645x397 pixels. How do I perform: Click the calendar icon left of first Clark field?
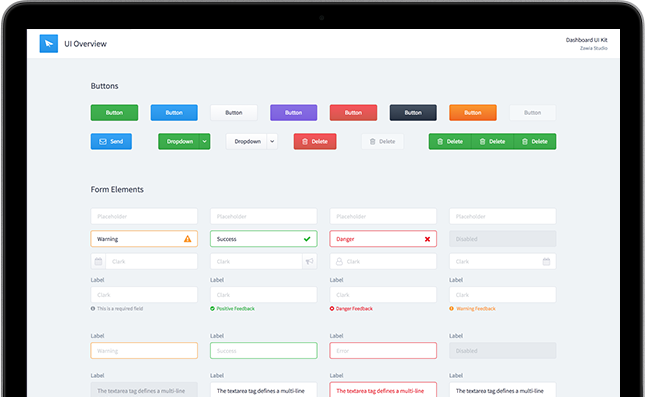click(x=98, y=261)
